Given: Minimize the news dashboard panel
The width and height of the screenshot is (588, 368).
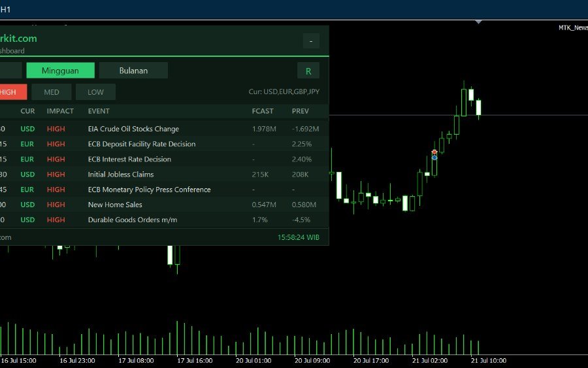Looking at the screenshot, I should [311, 41].
